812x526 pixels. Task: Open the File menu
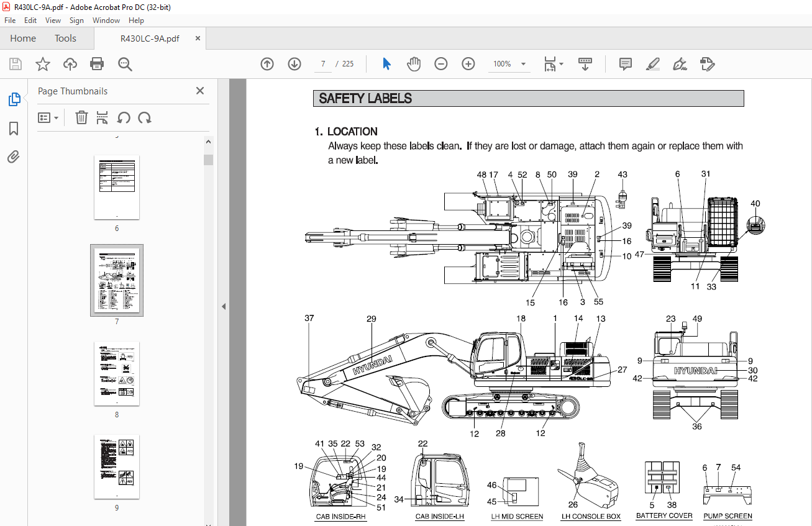click(10, 20)
